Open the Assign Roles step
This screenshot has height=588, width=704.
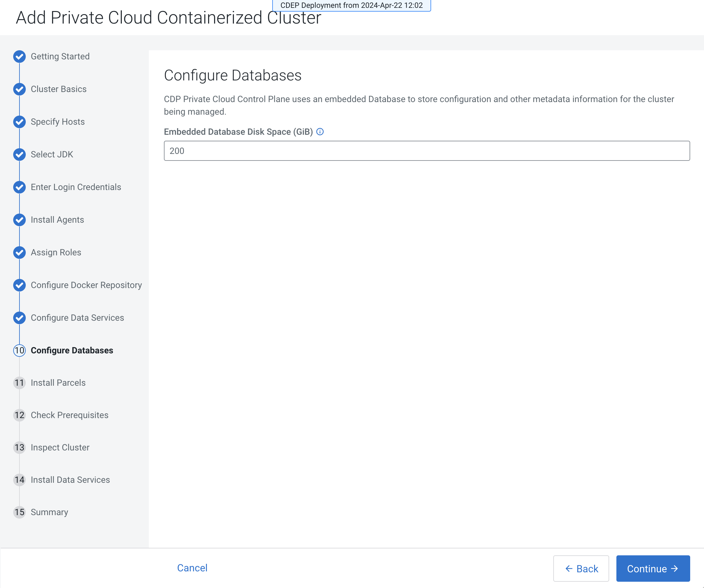(56, 252)
